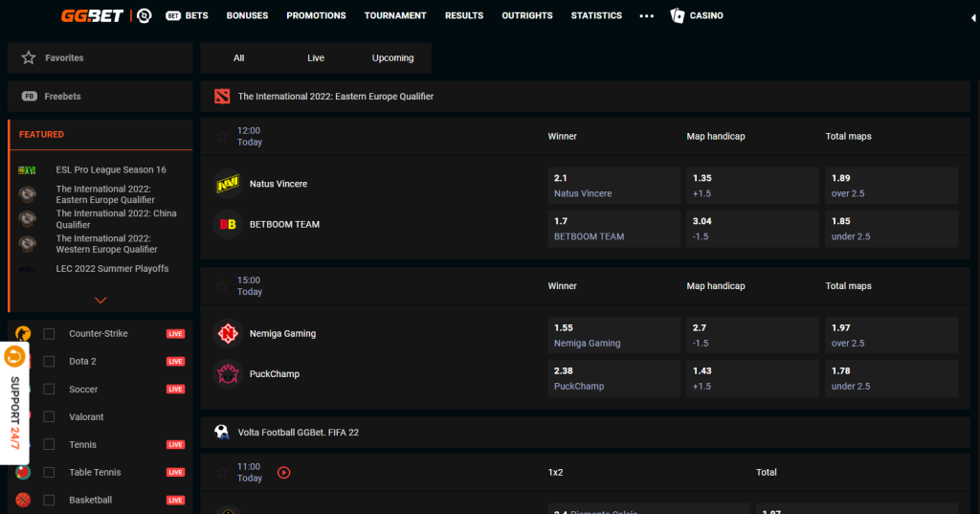This screenshot has height=514, width=980.
Task: Select Natus Vincere +1.5 handicap at 1.35
Action: click(752, 186)
